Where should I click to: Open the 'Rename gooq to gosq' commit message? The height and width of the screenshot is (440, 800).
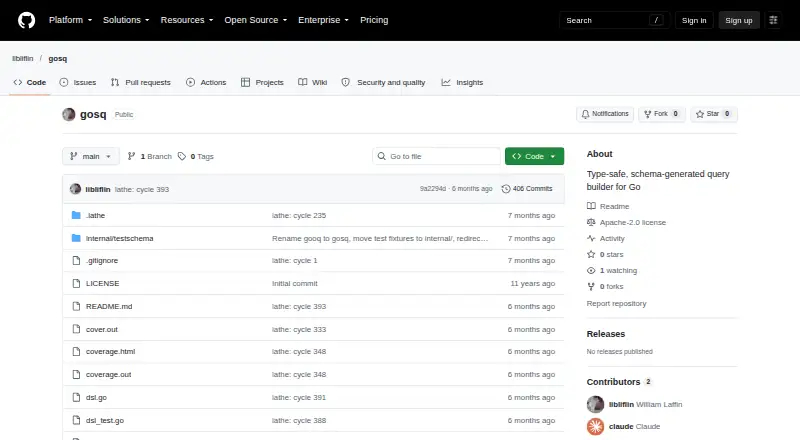point(380,238)
